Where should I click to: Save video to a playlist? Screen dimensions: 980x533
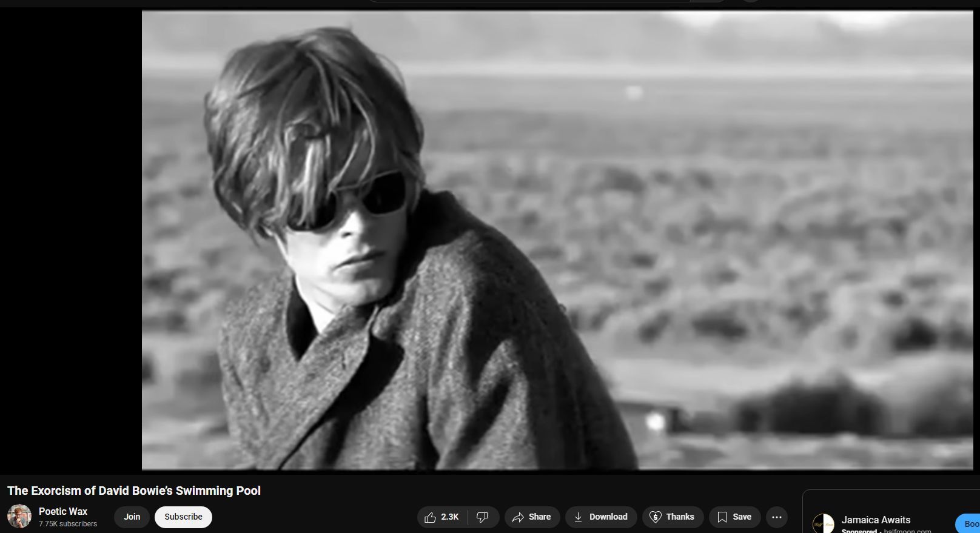[x=734, y=517]
